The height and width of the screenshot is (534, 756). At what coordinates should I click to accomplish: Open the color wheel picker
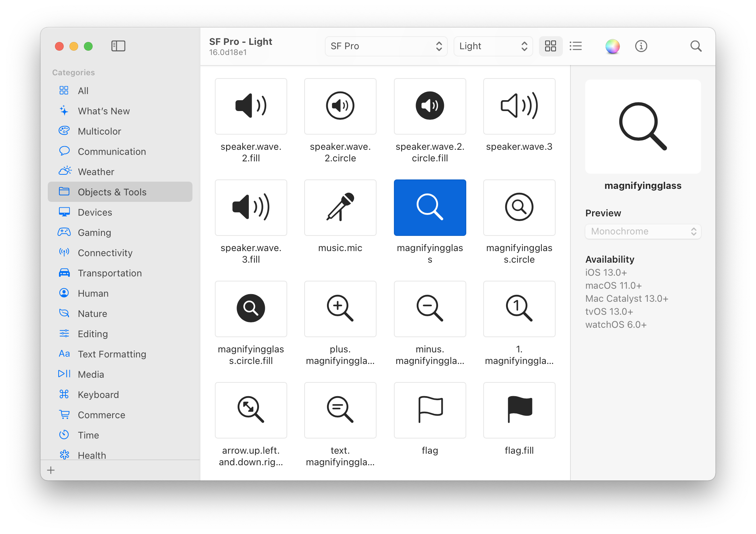point(612,46)
